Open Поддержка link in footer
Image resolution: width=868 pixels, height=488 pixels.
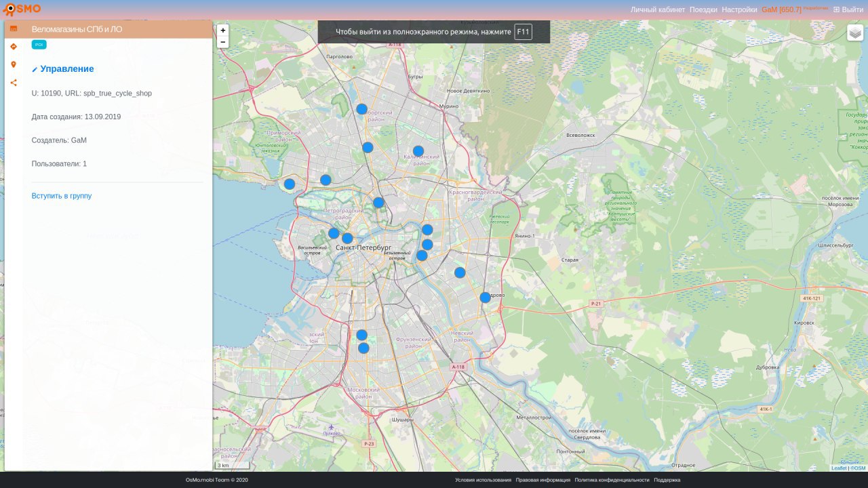coord(667,480)
